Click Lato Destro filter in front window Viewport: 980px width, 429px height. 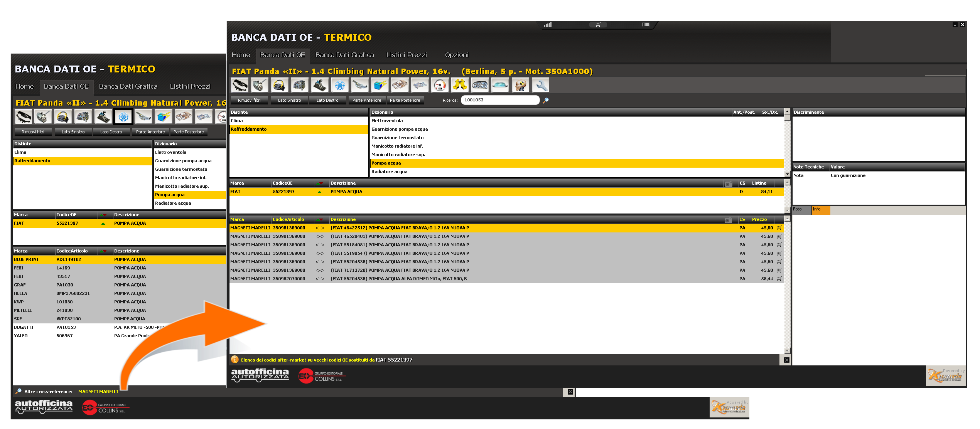(x=327, y=100)
